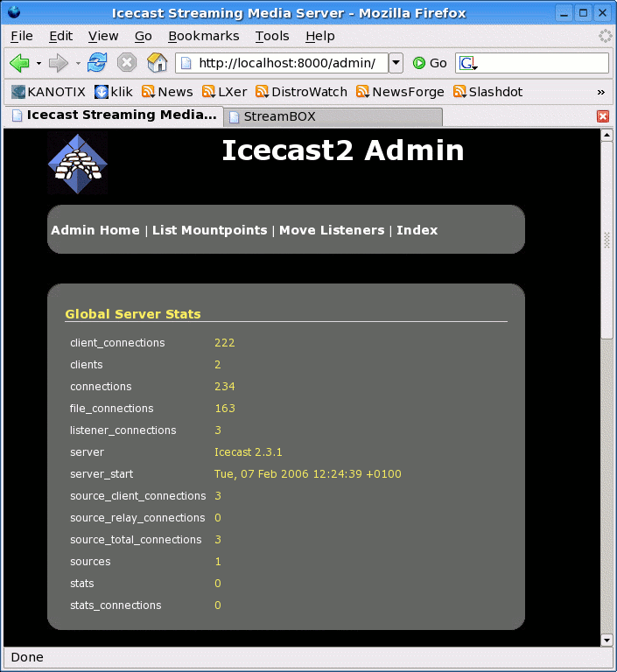617x672 pixels.
Task: Switch to the StreamBOX tab
Action: pyautogui.click(x=333, y=116)
